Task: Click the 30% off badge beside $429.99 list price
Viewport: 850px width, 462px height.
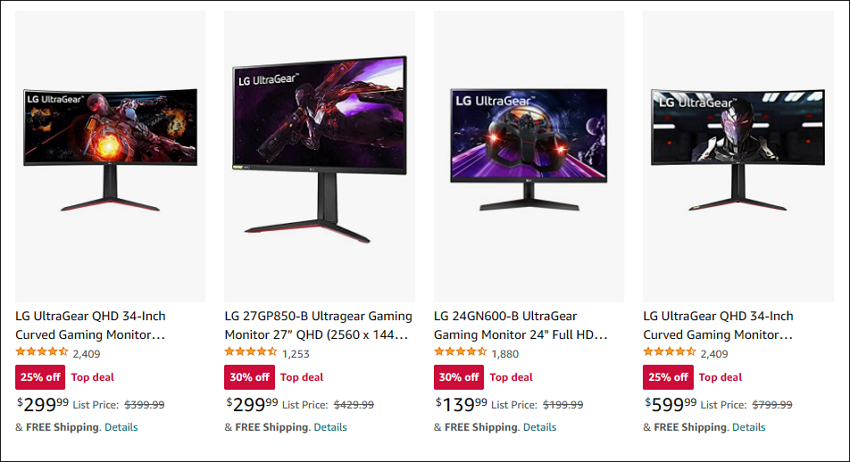Action: [x=249, y=377]
